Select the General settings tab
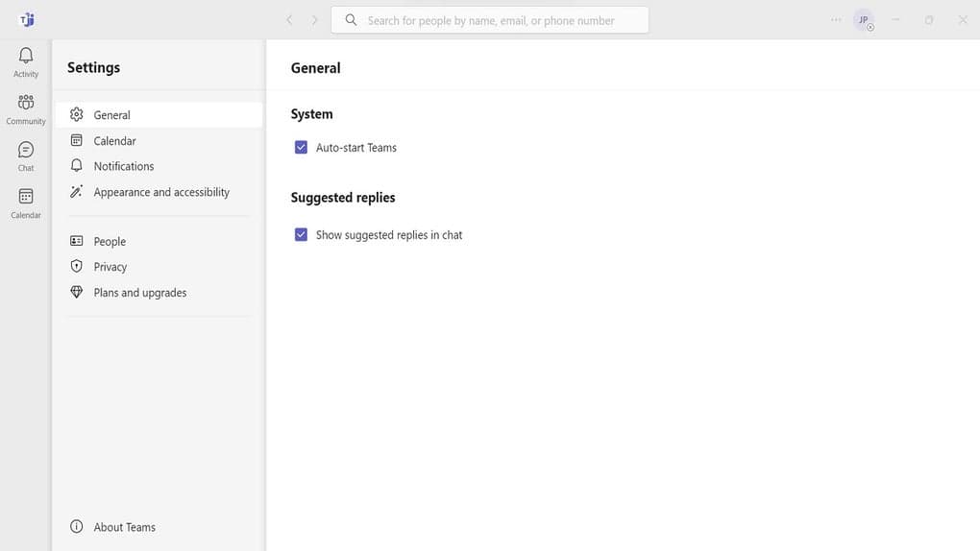The image size is (980, 551). point(159,115)
